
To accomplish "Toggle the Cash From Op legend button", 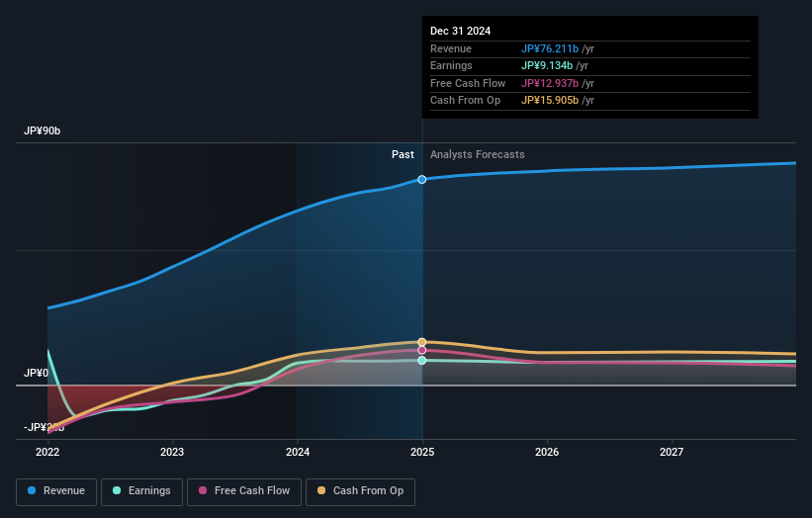I will click(360, 491).
